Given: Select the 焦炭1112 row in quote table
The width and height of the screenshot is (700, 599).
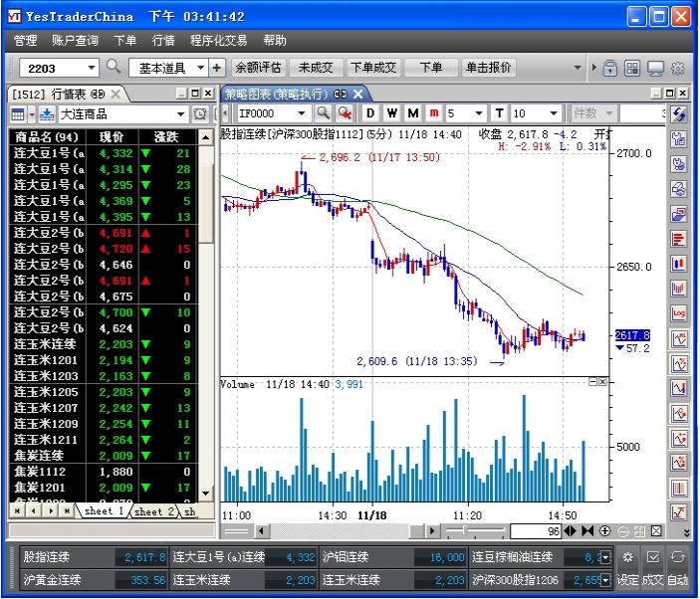Looking at the screenshot, I should point(104,472).
